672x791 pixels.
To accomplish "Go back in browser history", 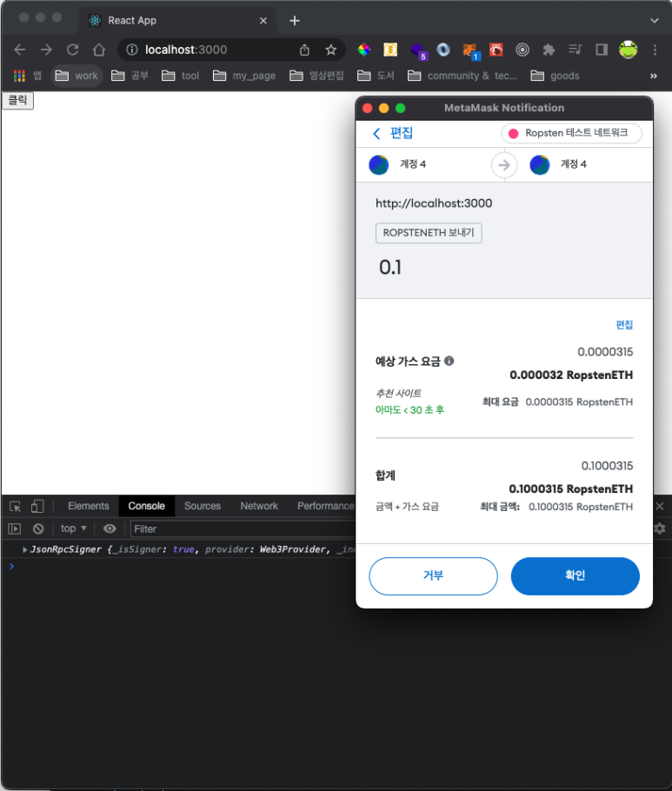I will click(x=20, y=50).
